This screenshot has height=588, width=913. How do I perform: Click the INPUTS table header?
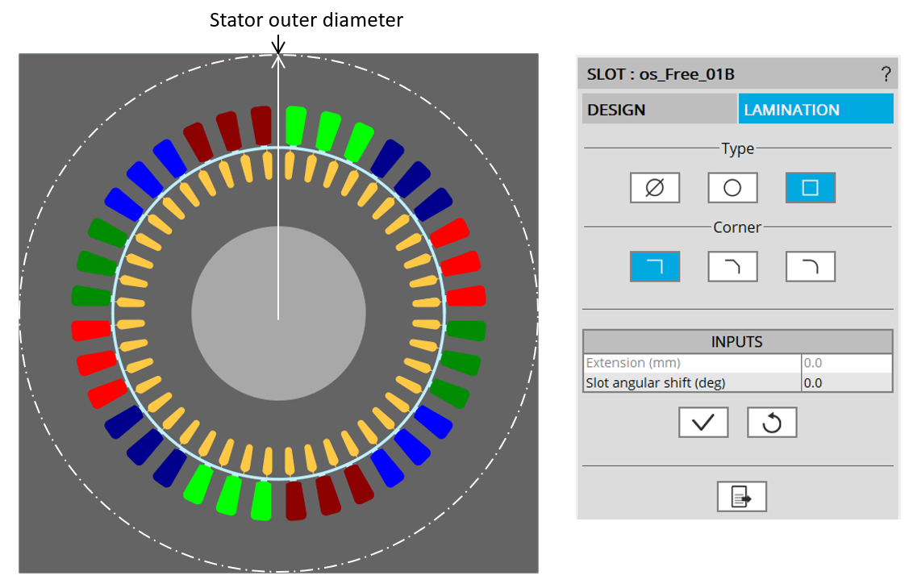pyautogui.click(x=737, y=342)
